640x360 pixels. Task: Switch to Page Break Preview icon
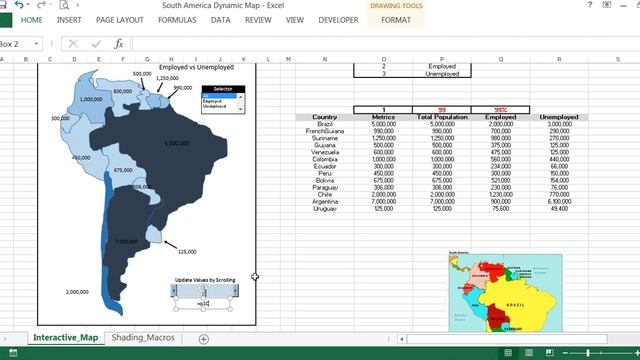(x=549, y=353)
